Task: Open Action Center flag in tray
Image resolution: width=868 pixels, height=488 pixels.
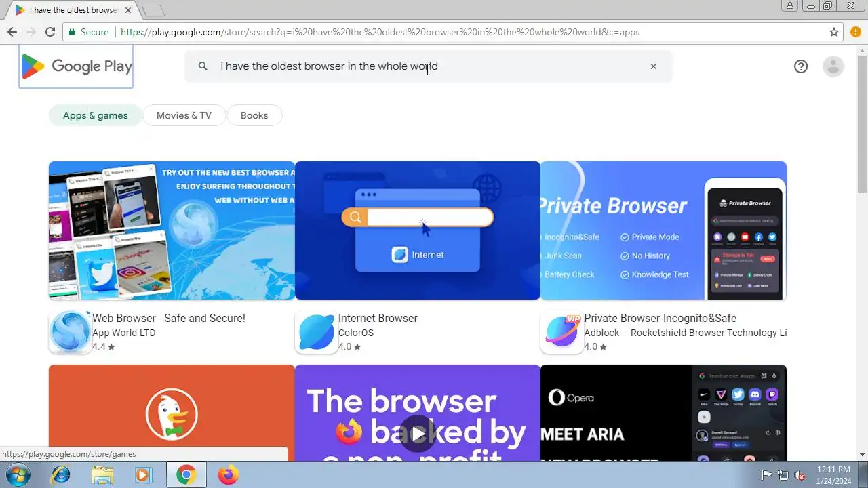Action: point(766,475)
